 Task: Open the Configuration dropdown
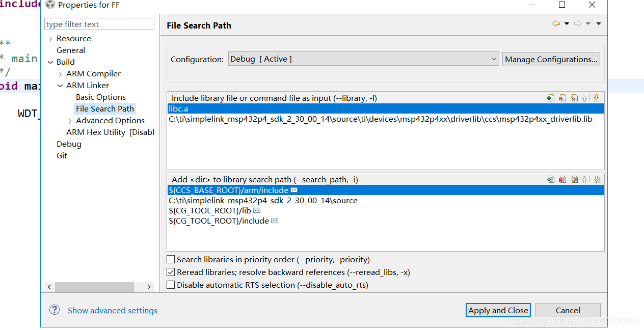[x=363, y=59]
